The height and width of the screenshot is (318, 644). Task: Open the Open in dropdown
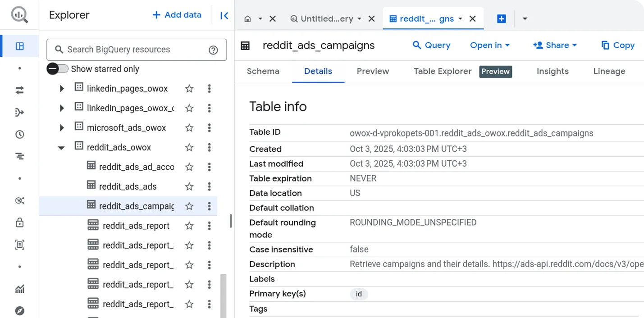489,45
